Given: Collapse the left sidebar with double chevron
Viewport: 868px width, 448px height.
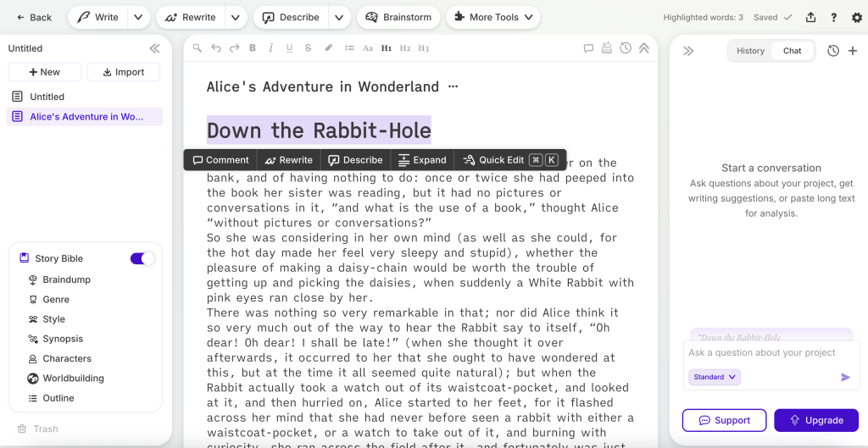Looking at the screenshot, I should [154, 48].
